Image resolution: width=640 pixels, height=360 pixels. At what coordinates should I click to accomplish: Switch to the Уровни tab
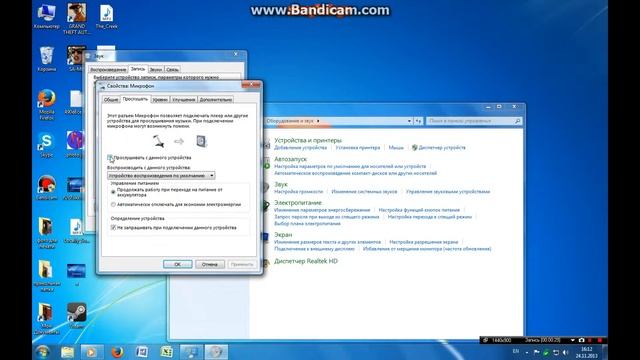(160, 100)
